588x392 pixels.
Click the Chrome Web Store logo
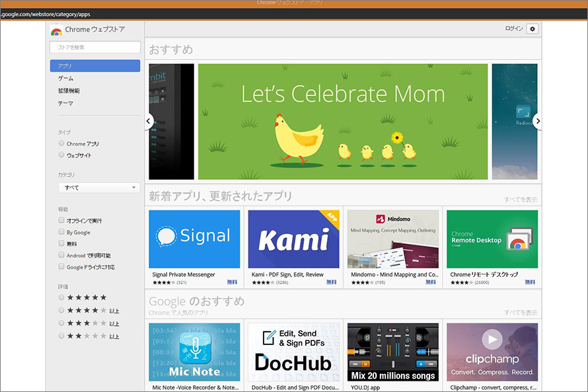pyautogui.click(x=57, y=31)
